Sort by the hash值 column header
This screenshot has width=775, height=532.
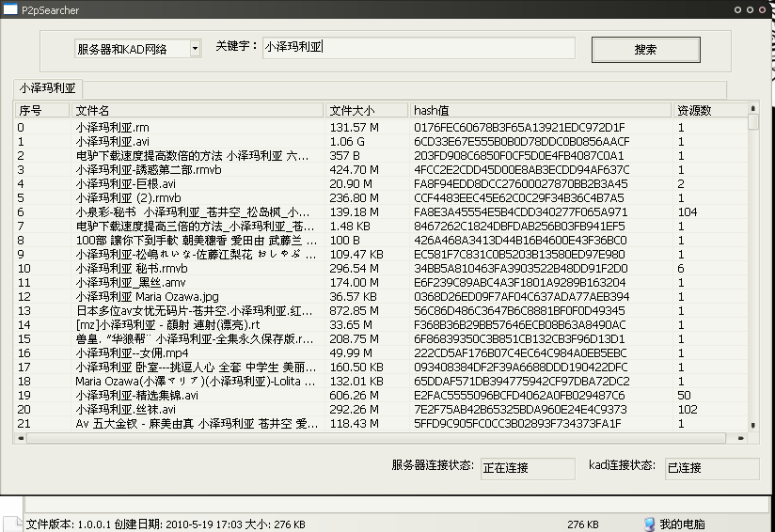(540, 110)
